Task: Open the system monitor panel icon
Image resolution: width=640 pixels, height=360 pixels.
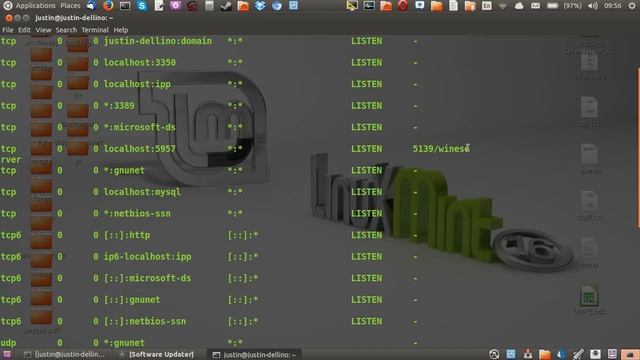Action: (369, 6)
